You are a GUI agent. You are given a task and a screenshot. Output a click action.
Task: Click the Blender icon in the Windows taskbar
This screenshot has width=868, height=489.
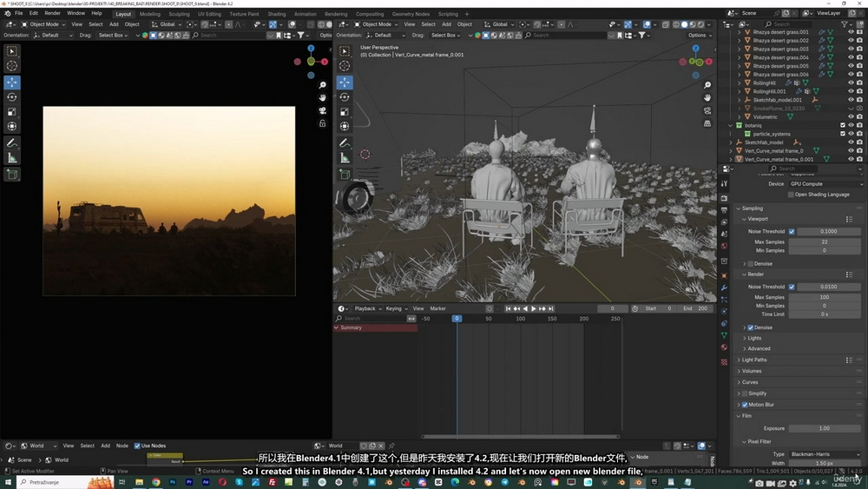(x=637, y=482)
